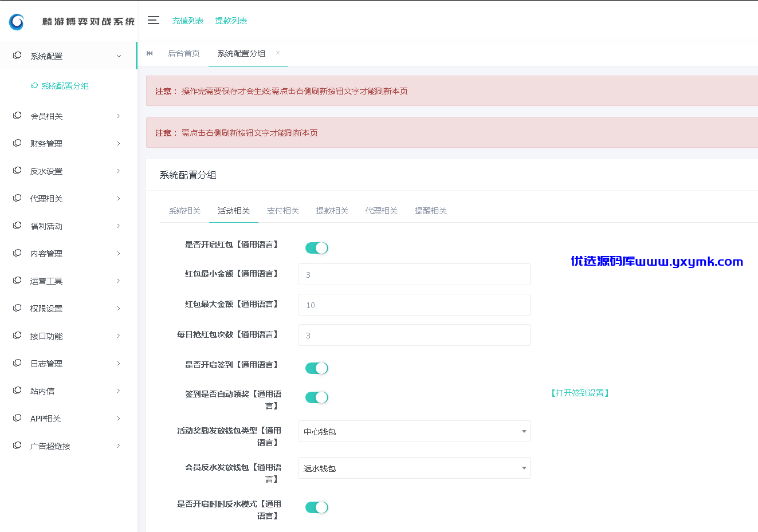Close the 系统配置分组 tab
The height and width of the screenshot is (532, 758).
coord(278,53)
